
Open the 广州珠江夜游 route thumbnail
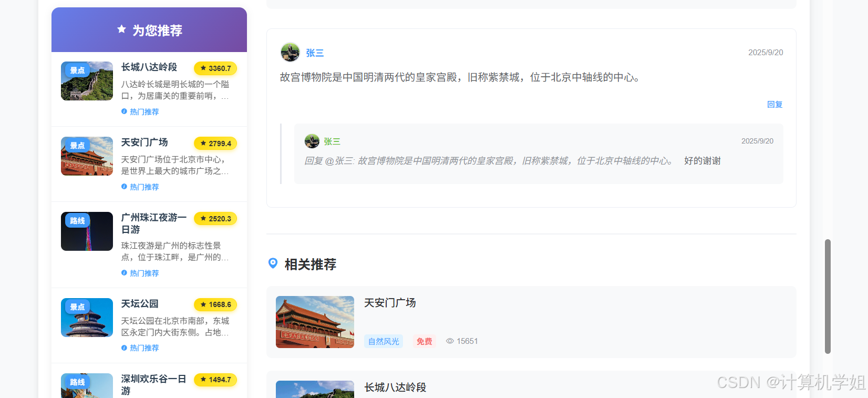tap(87, 231)
